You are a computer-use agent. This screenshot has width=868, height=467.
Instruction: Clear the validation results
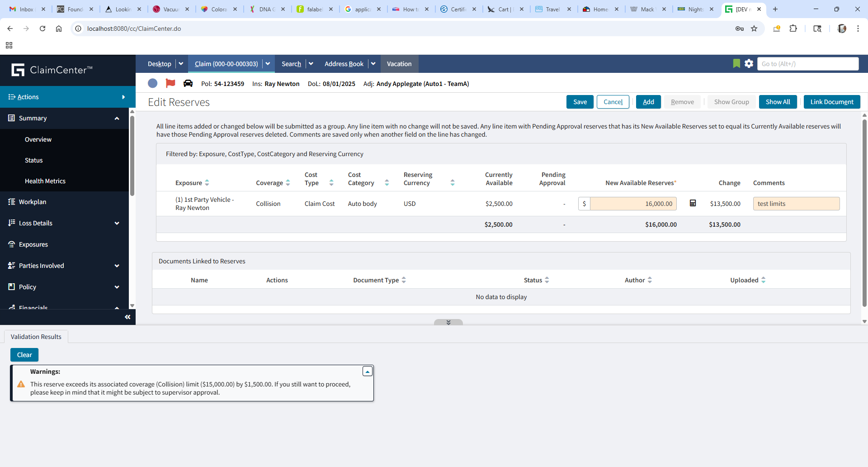(24, 355)
